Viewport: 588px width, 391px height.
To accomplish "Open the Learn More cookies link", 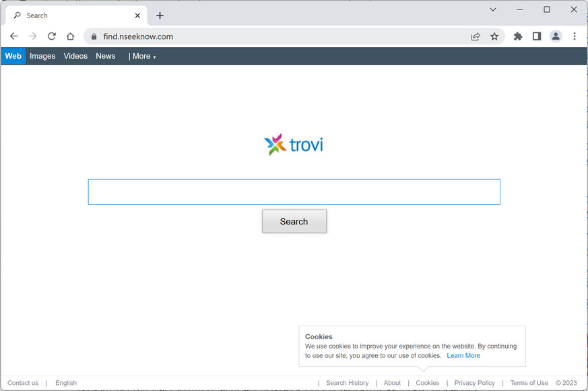I will pyautogui.click(x=463, y=355).
